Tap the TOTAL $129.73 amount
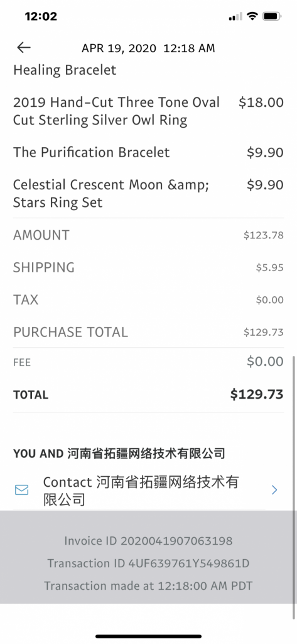 tap(256, 394)
